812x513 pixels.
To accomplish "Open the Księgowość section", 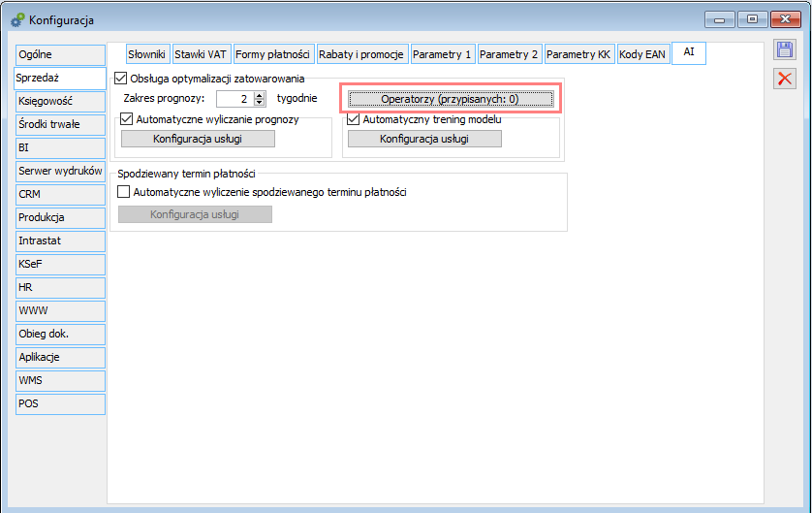I will pyautogui.click(x=61, y=102).
